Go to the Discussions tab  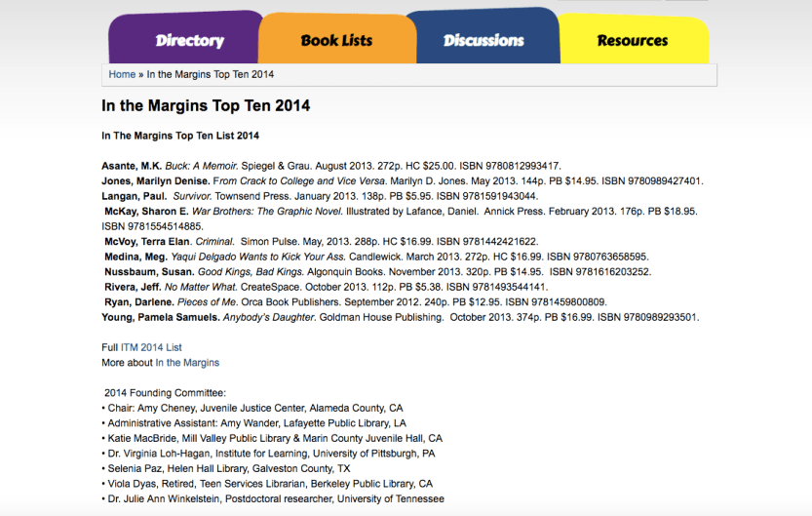click(x=483, y=41)
